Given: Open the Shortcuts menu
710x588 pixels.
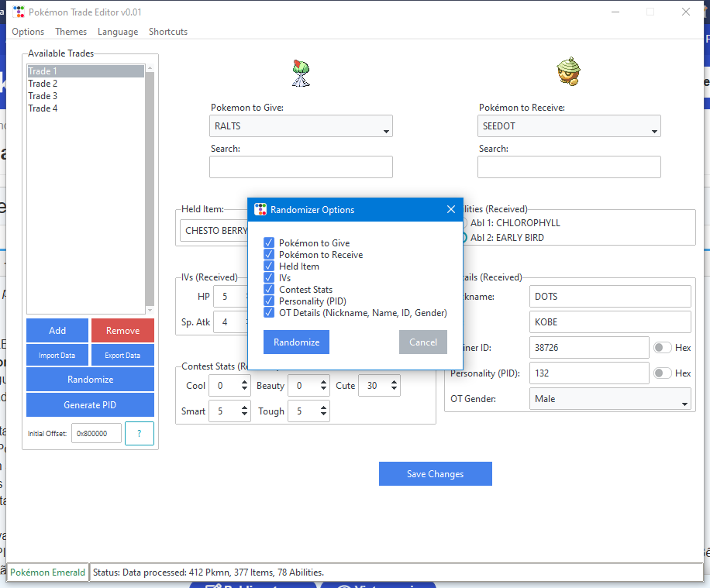Looking at the screenshot, I should coord(168,32).
